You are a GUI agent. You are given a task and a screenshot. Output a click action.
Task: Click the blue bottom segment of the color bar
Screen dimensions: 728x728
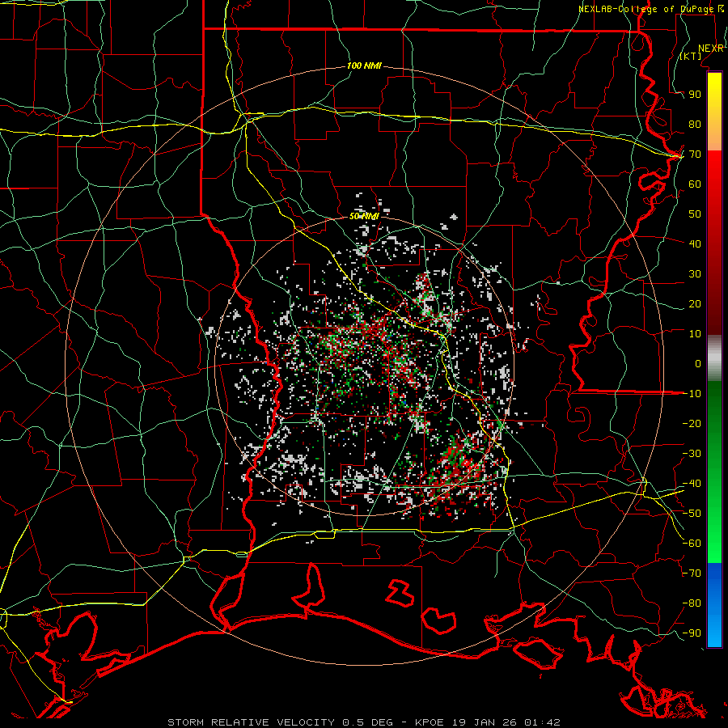tap(714, 605)
